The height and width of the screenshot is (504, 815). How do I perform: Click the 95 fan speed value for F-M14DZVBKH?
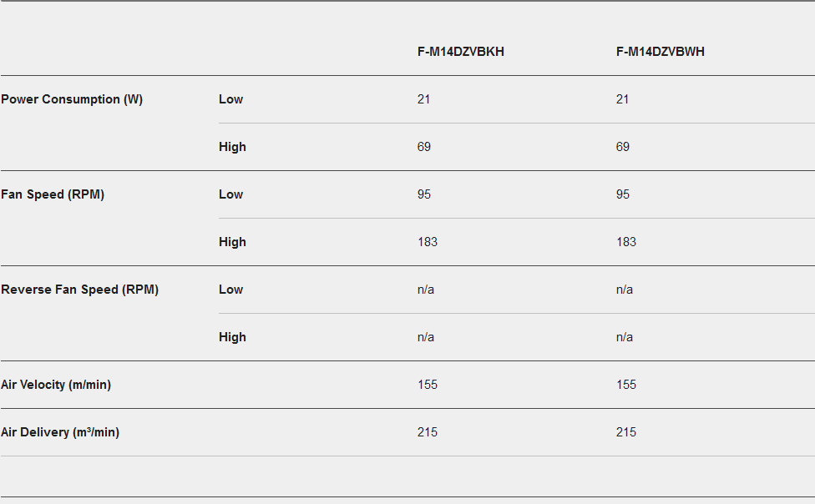pos(424,194)
